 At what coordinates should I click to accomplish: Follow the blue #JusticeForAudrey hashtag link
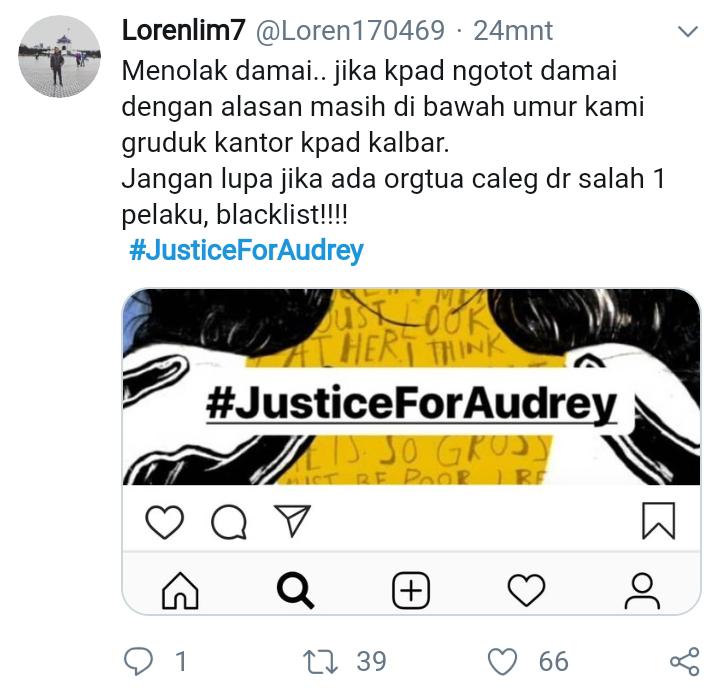tap(246, 251)
